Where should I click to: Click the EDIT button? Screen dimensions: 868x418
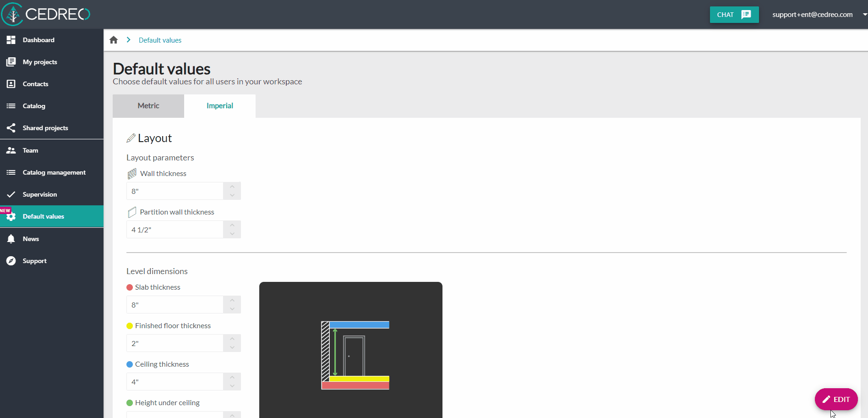click(836, 399)
